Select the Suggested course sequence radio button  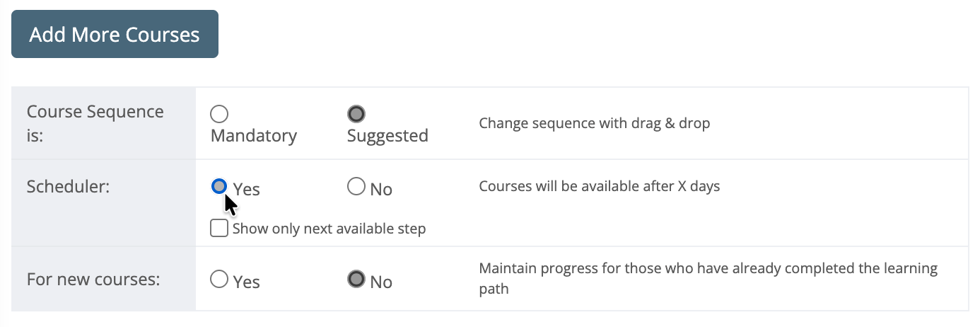click(x=356, y=113)
